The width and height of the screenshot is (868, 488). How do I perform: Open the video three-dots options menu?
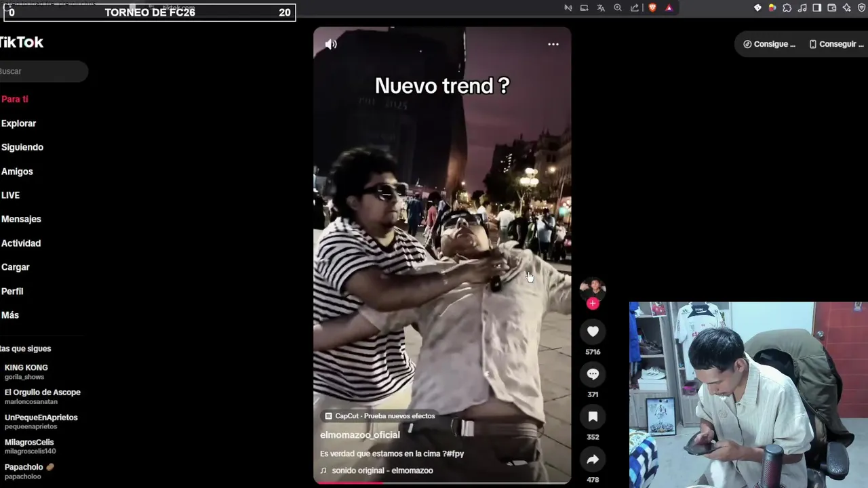click(x=553, y=44)
